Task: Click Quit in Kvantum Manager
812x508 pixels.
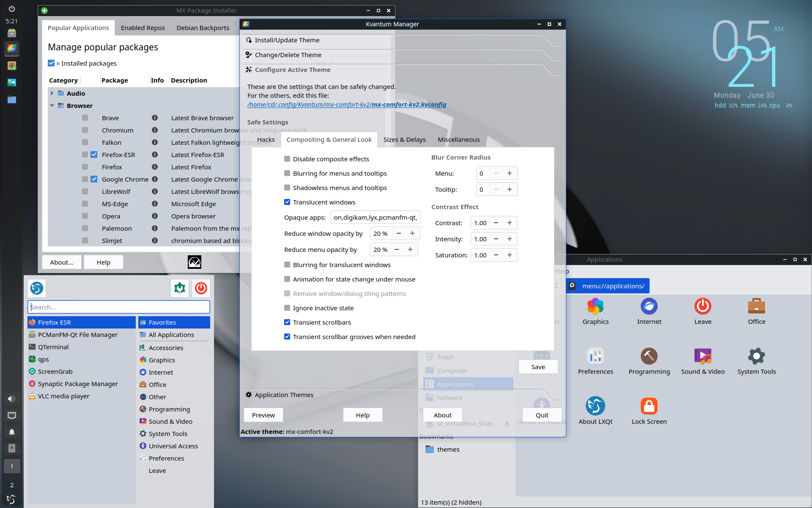Action: [542, 415]
